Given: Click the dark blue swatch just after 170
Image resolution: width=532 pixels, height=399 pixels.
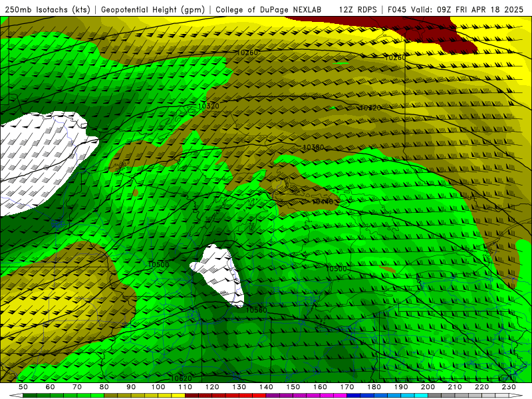Looking at the screenshot, I should coord(354,396).
